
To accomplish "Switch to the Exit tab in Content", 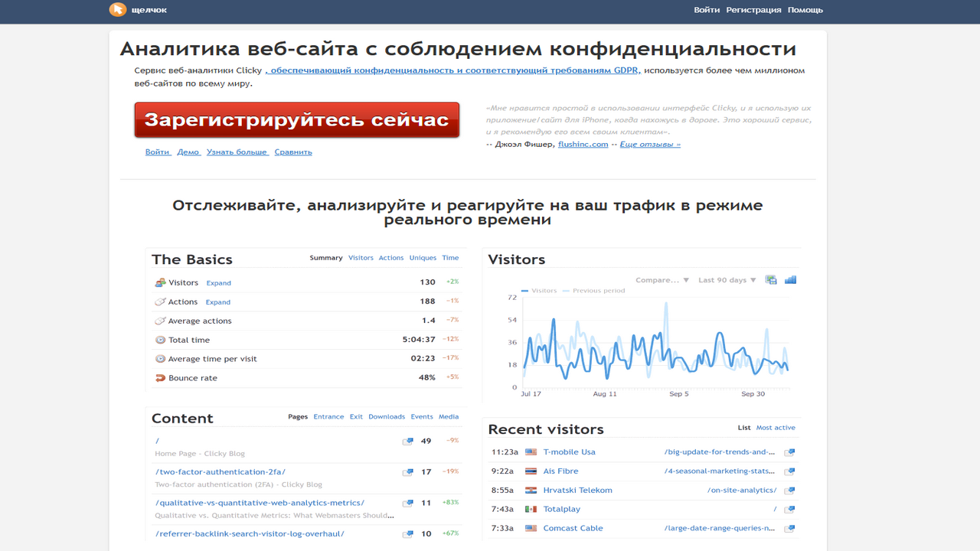I will click(356, 417).
